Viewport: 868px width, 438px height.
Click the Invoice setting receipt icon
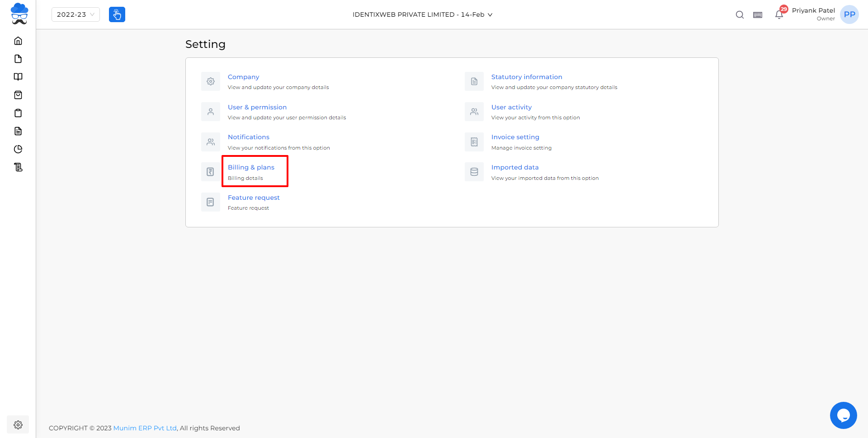(474, 142)
